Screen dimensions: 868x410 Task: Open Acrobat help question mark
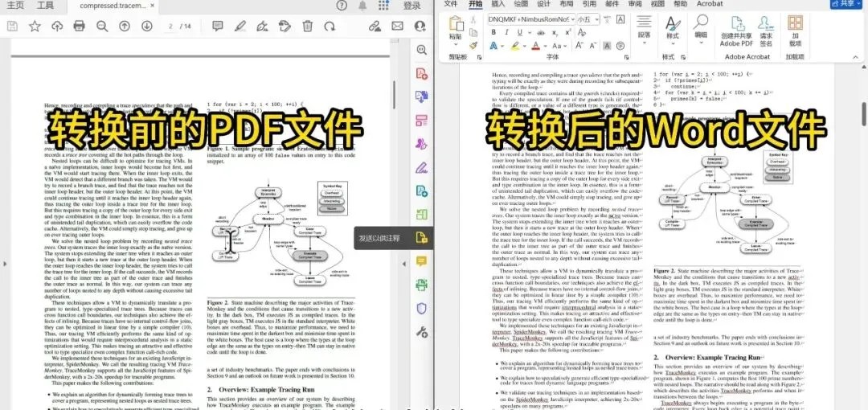point(342,6)
